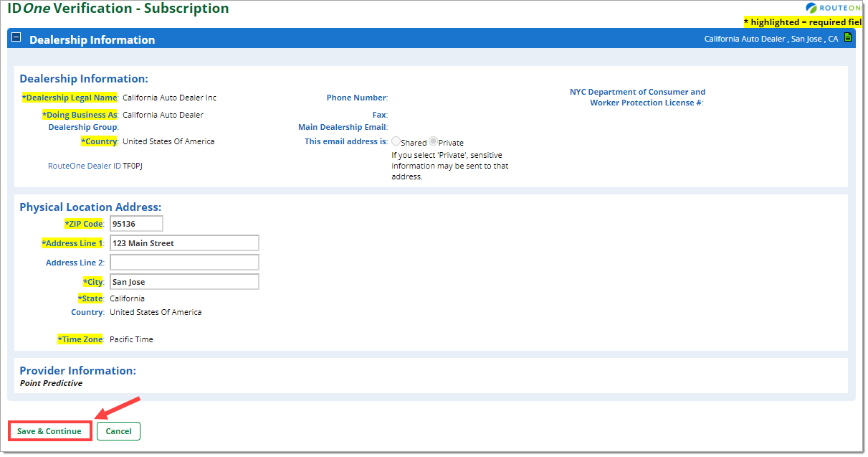Click the Doing Business As label
This screenshot has width=868, height=457.
point(80,115)
